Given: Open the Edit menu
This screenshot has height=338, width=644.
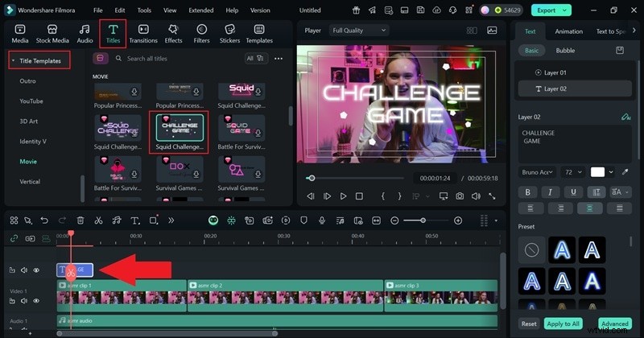Looking at the screenshot, I should pos(120,10).
